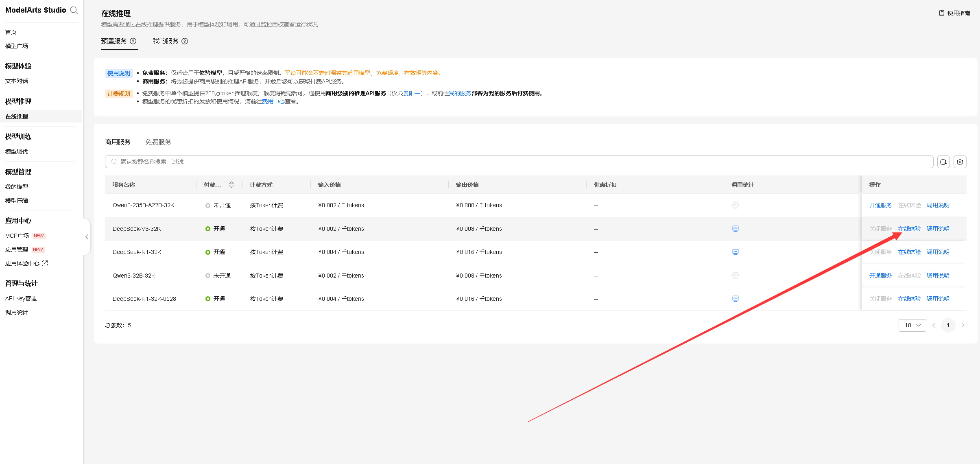This screenshot has height=464, width=980.
Task: Click 在线体验 for DeepSeek-R1-32K-0528
Action: click(909, 299)
